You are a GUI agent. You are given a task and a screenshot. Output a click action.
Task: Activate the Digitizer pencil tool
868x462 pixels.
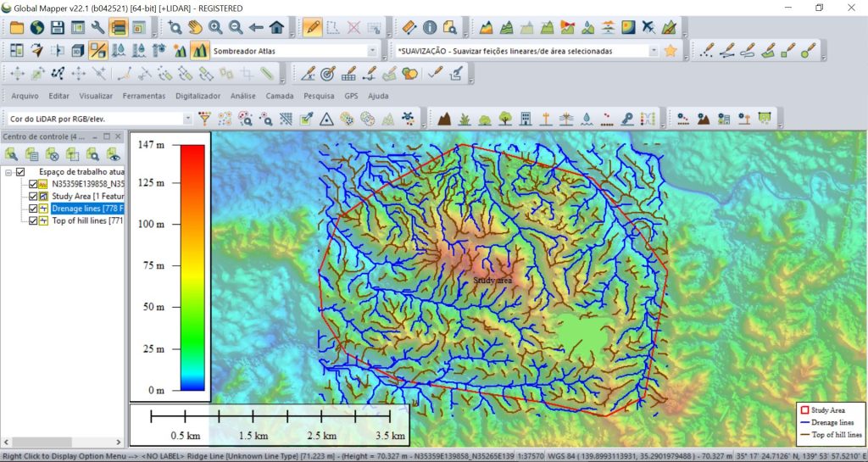click(312, 28)
